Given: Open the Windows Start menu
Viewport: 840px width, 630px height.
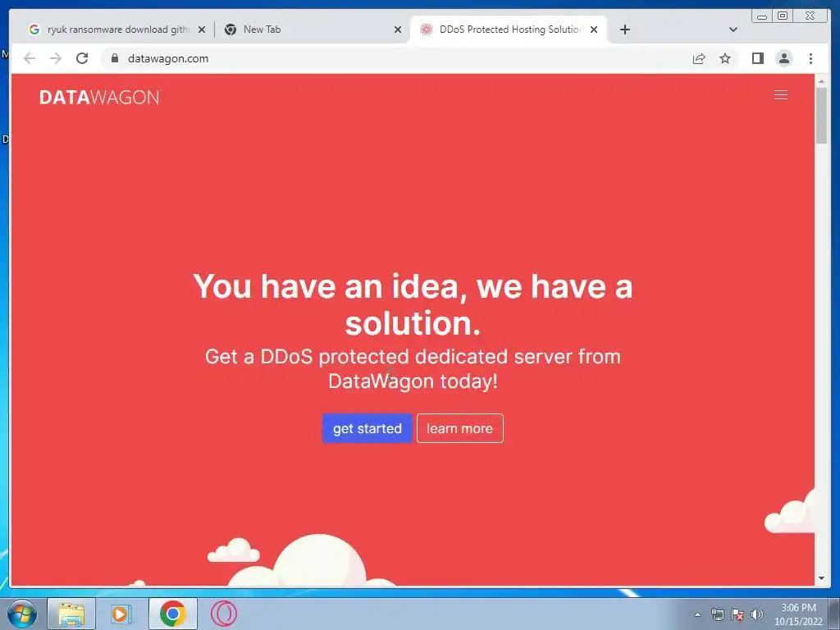Looking at the screenshot, I should 21,614.
